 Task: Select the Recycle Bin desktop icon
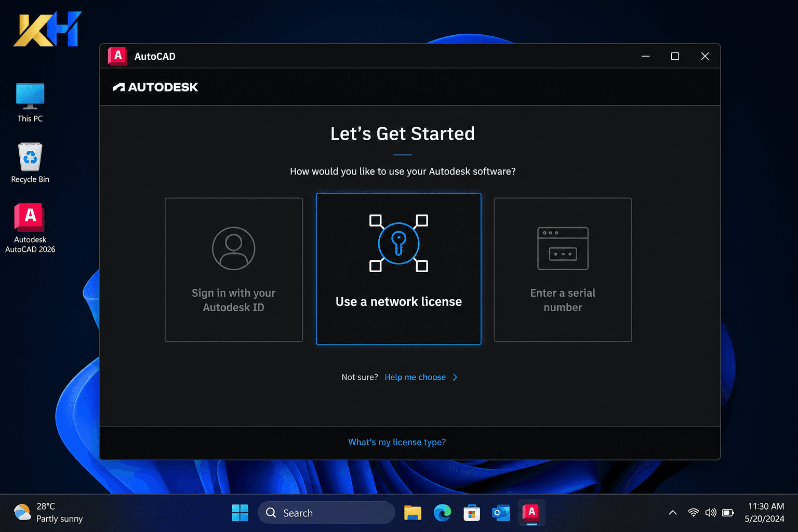[30, 163]
